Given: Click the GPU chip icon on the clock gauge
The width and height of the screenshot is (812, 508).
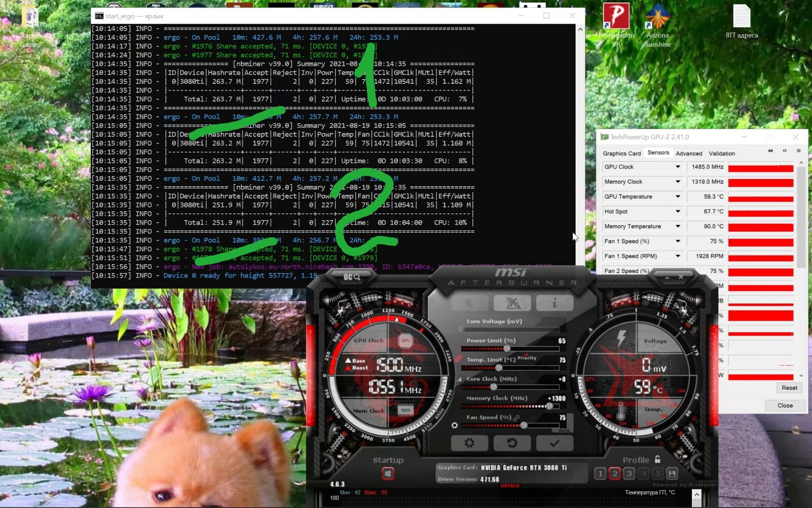Looking at the screenshot, I should (405, 340).
